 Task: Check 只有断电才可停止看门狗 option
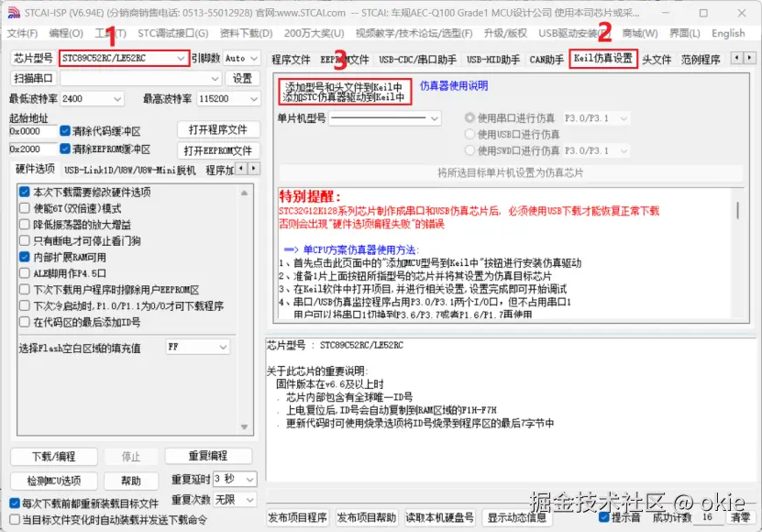(x=24, y=240)
